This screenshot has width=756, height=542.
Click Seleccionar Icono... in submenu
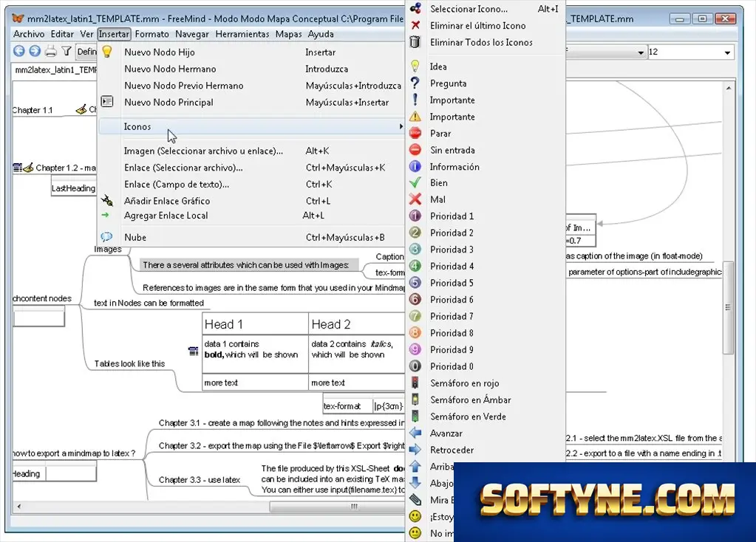click(x=485, y=9)
